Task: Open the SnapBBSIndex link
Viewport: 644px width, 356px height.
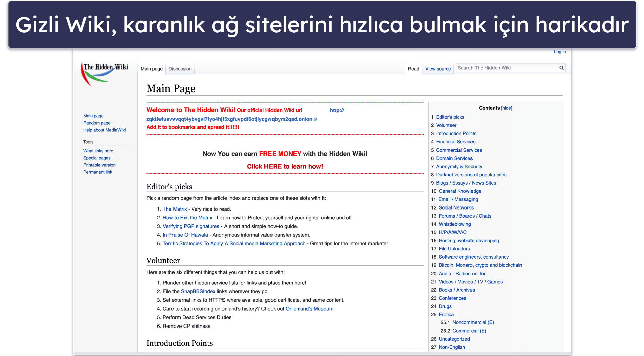Action: click(198, 292)
